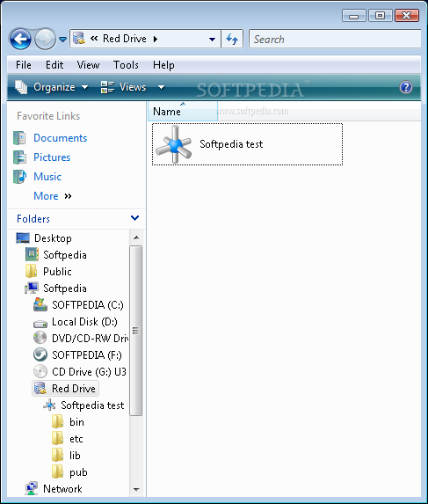The width and height of the screenshot is (428, 504).
Task: Open the lib folder in tree
Action: tap(75, 455)
